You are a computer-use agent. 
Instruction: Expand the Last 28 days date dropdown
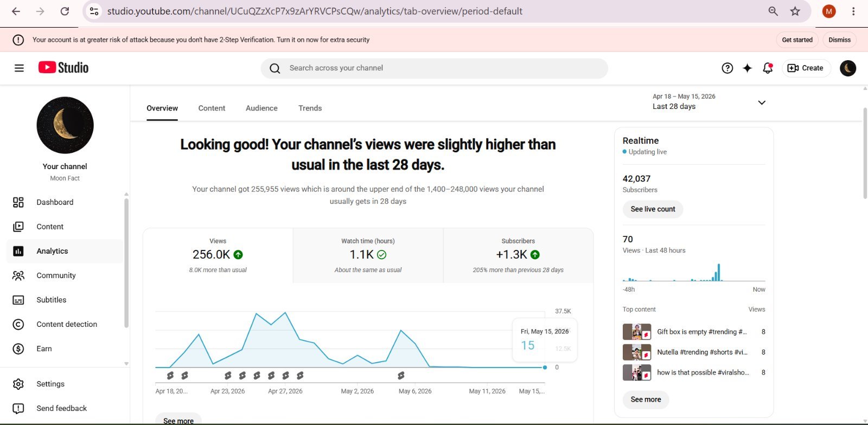[710, 101]
